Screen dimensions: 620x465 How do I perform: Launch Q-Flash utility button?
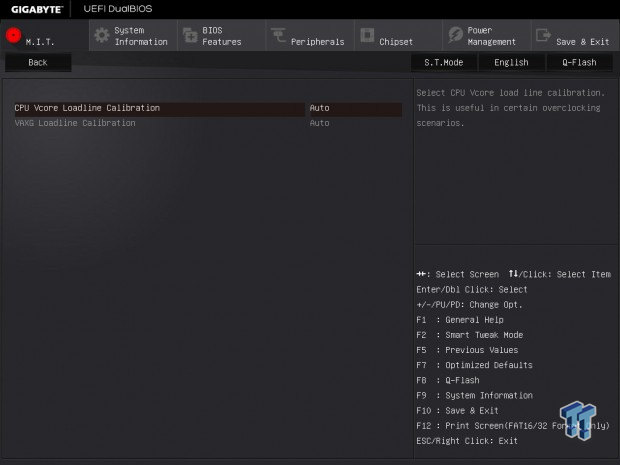(579, 62)
